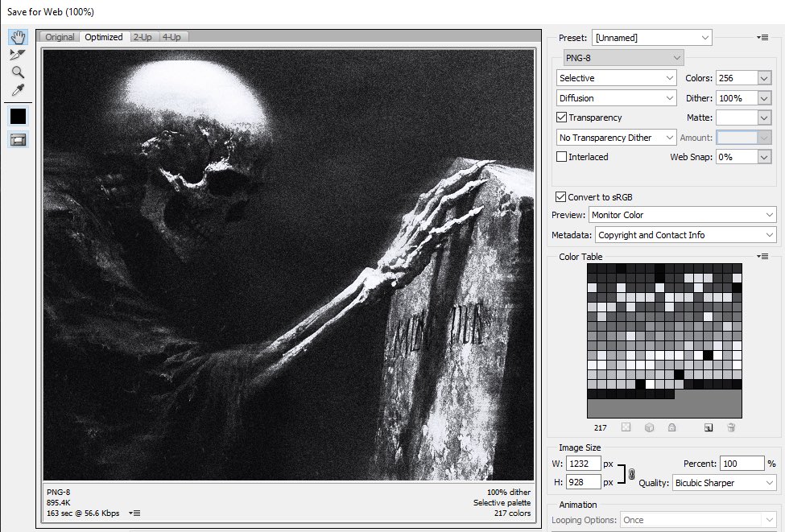Image resolution: width=785 pixels, height=532 pixels.
Task: Select the Eyedropper tool
Action: tap(18, 90)
